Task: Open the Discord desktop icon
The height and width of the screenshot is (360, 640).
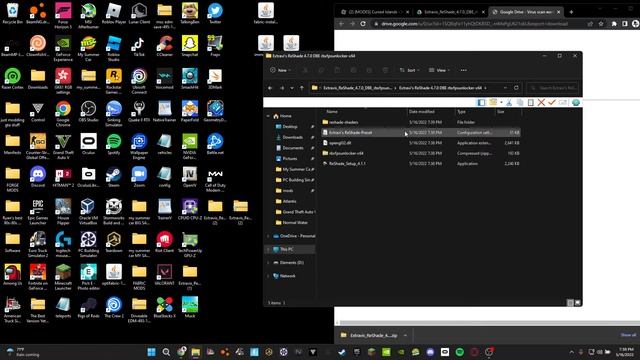Action: pos(38,176)
